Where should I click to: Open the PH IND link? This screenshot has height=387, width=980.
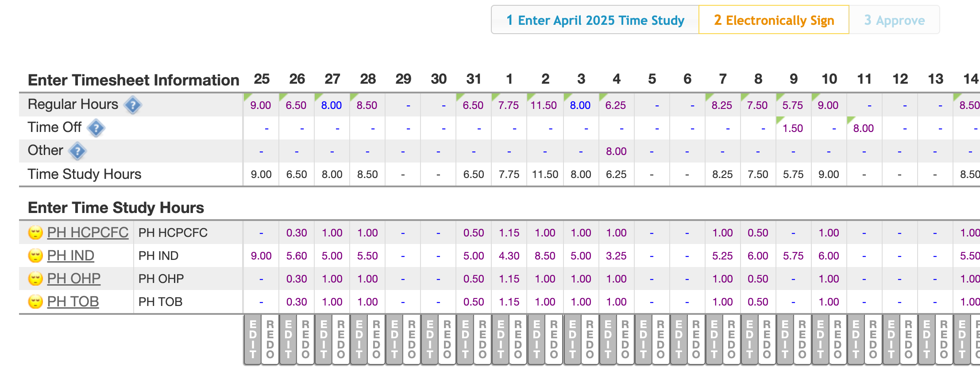click(x=70, y=255)
